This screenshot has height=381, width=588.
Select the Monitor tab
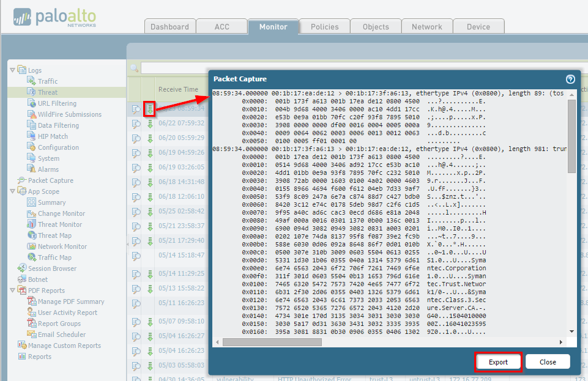click(x=273, y=26)
